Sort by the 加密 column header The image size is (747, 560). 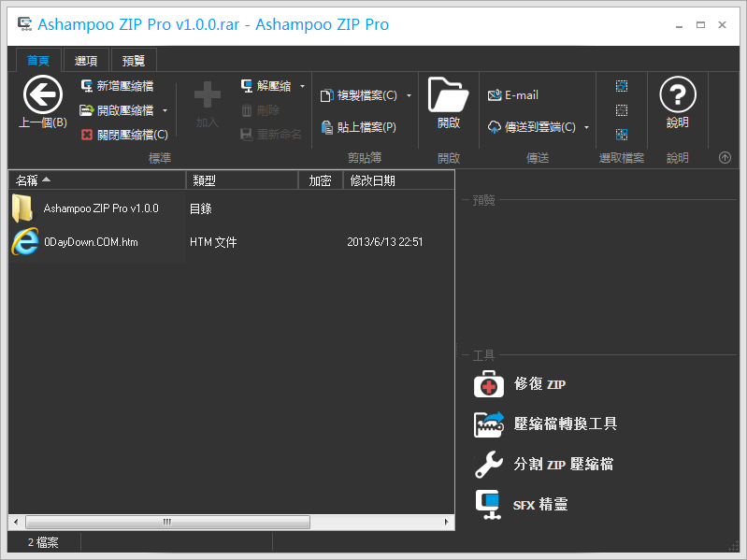coord(321,180)
